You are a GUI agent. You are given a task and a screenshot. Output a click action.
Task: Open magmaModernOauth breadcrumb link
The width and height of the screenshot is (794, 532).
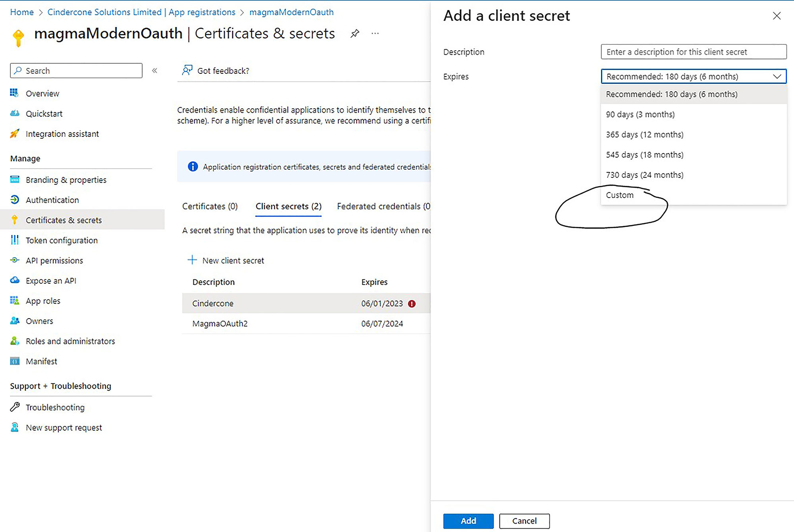[291, 12]
